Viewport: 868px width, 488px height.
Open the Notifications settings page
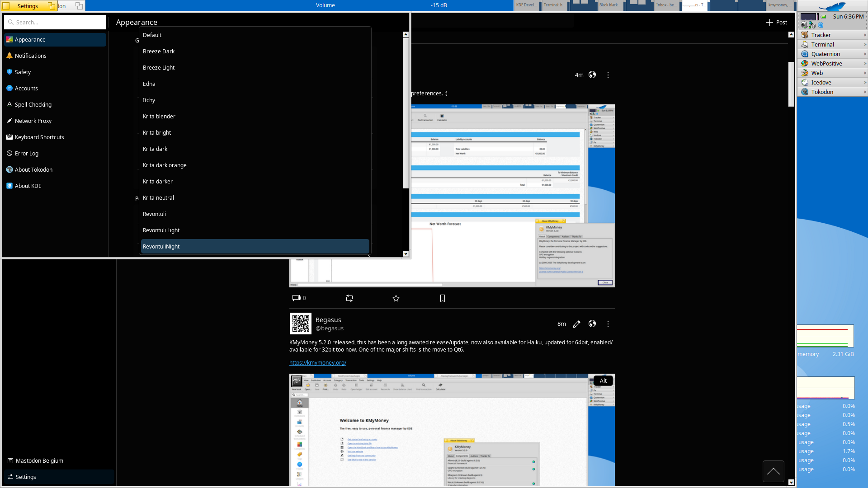[x=30, y=56]
